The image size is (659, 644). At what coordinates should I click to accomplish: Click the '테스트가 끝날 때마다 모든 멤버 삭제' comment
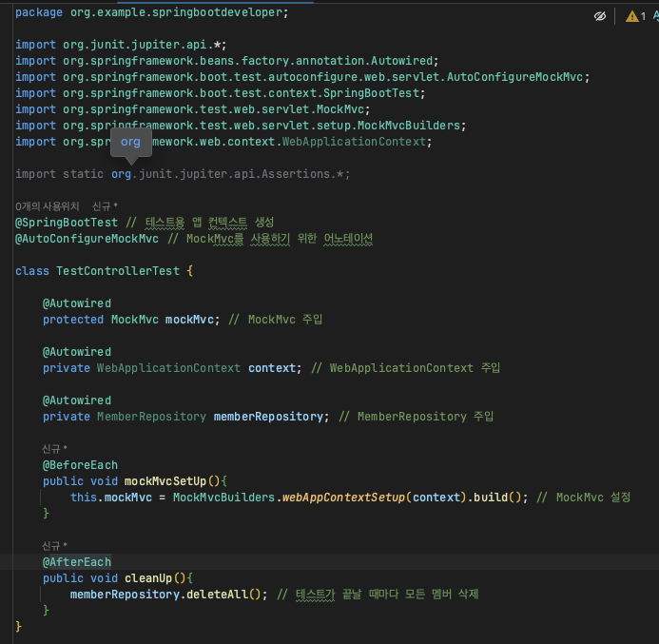(x=378, y=595)
